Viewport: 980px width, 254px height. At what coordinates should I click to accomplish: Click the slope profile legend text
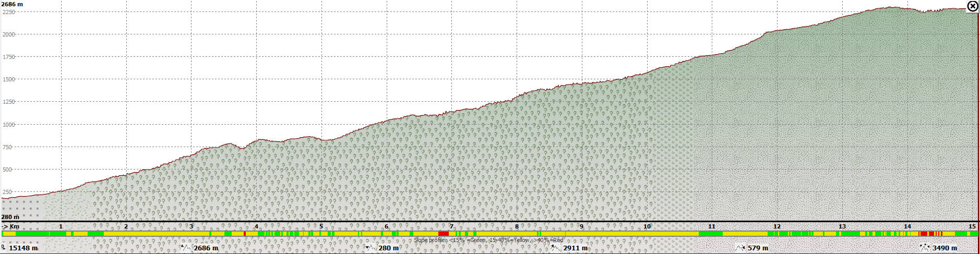click(x=489, y=240)
